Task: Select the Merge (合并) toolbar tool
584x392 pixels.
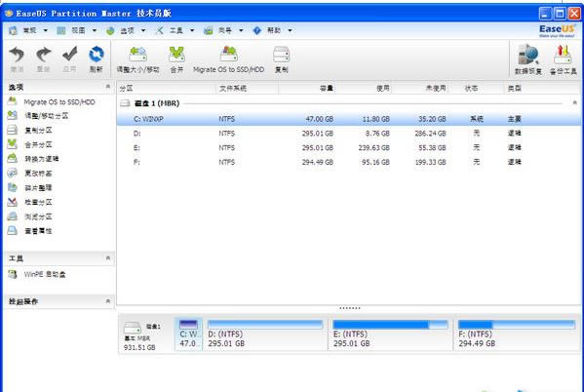Action: tap(176, 59)
